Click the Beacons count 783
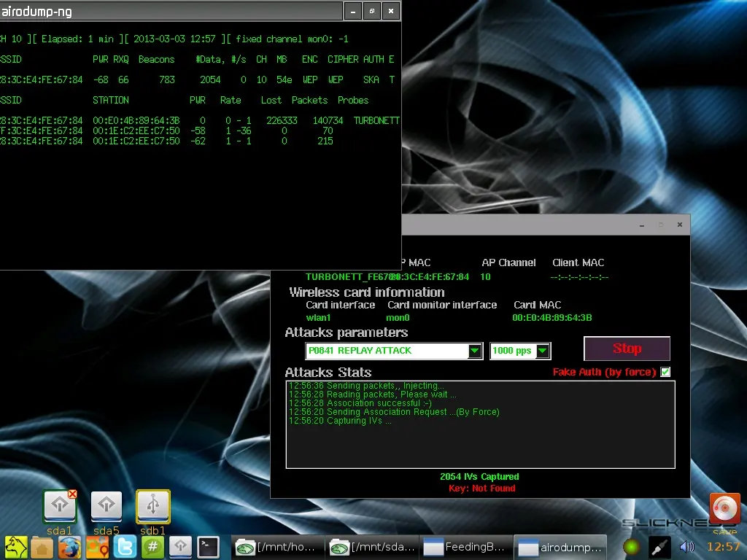 point(167,79)
